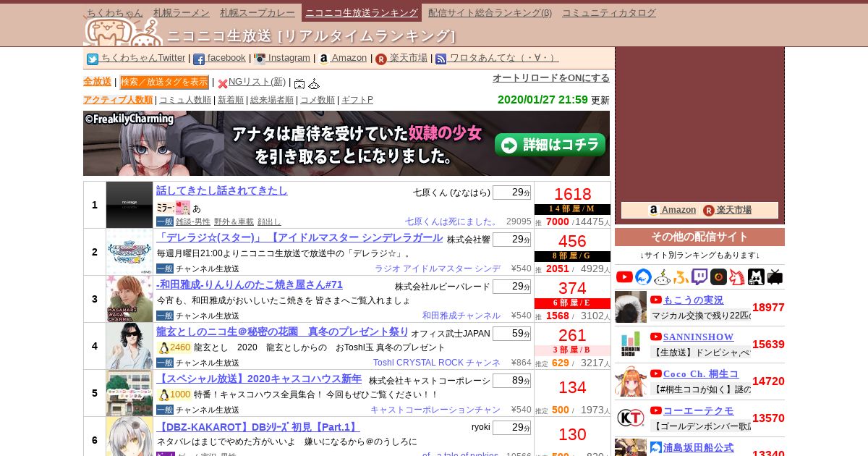Click the 楽天市場 icon in the sidebar box
The height and width of the screenshot is (456, 868).
pyautogui.click(x=709, y=211)
